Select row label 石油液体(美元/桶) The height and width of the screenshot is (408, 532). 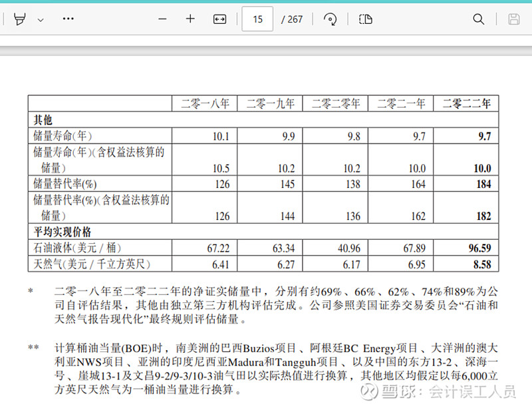coord(77,248)
